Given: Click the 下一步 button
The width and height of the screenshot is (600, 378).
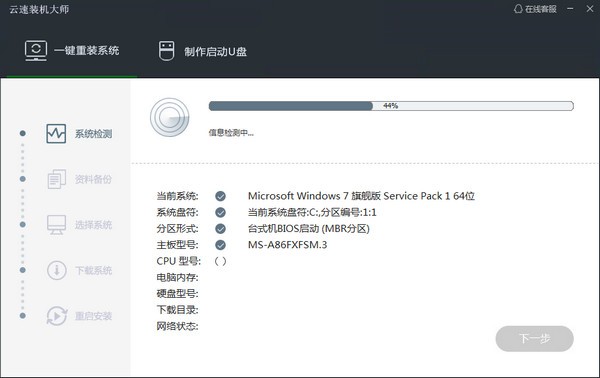Looking at the screenshot, I should [x=535, y=339].
